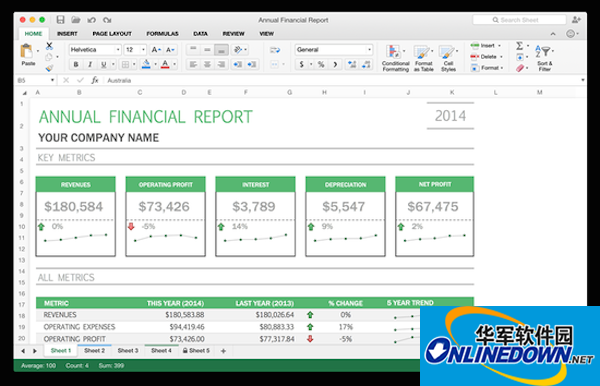Toggle middle vertical alignment
600x386 pixels.
207,50
